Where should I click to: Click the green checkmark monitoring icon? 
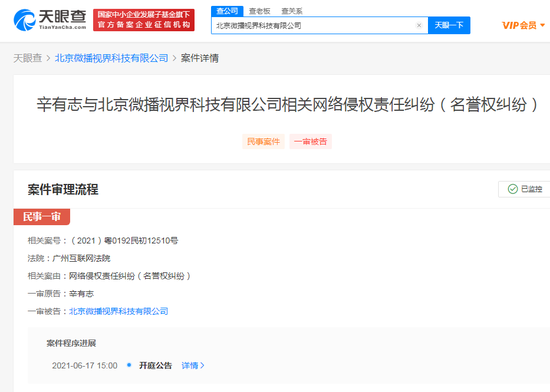pos(512,189)
